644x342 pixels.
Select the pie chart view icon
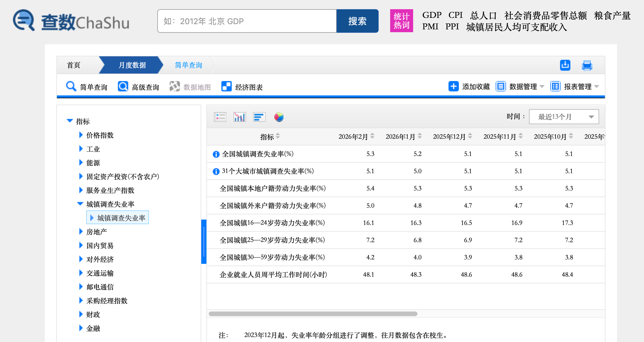click(x=279, y=117)
